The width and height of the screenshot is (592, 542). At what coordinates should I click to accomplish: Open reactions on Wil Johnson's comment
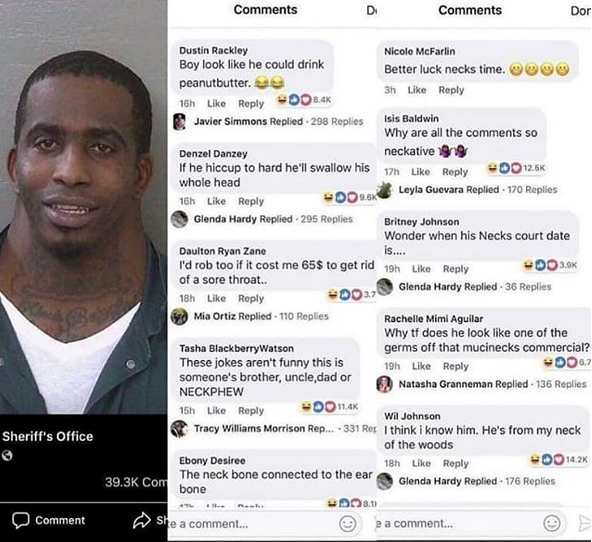(559, 459)
